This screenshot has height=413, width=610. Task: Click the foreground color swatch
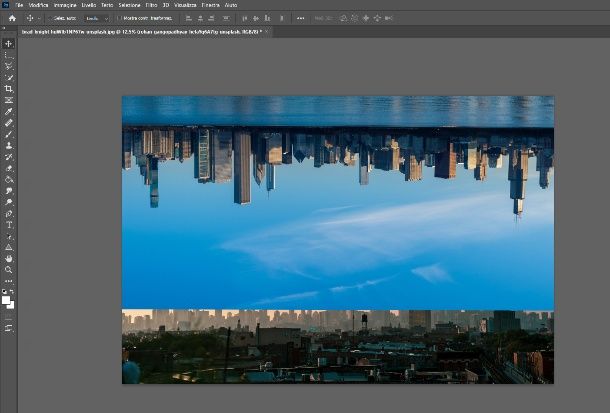pos(7,300)
